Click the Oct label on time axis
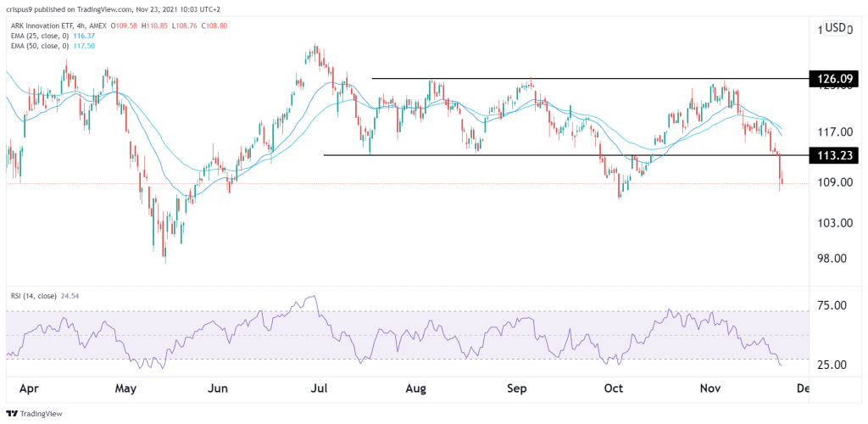This screenshot has height=424, width=868. [613, 389]
